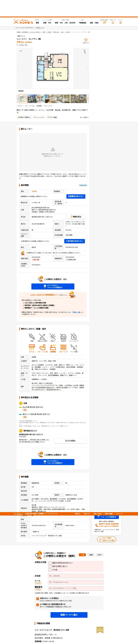Image resolution: width=138 pixels, height=644 pixels.
Task: Click 地図を見る button
Action: pyautogui.click(x=76, y=217)
